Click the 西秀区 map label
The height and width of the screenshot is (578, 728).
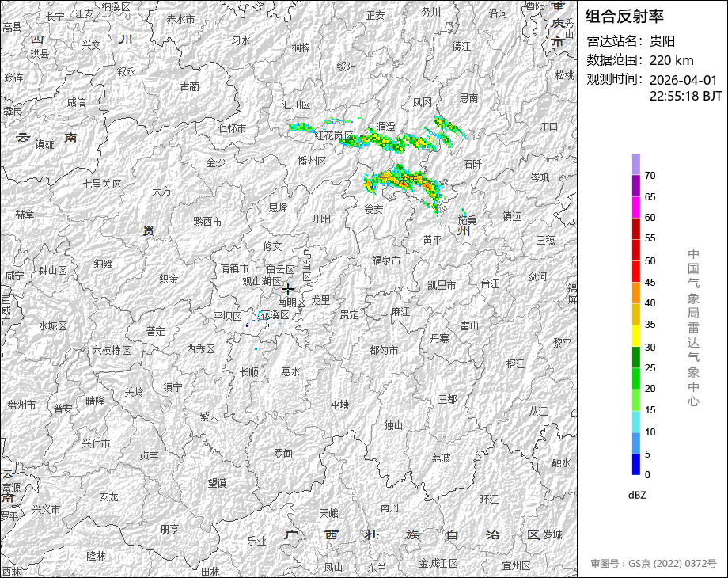[x=200, y=348]
